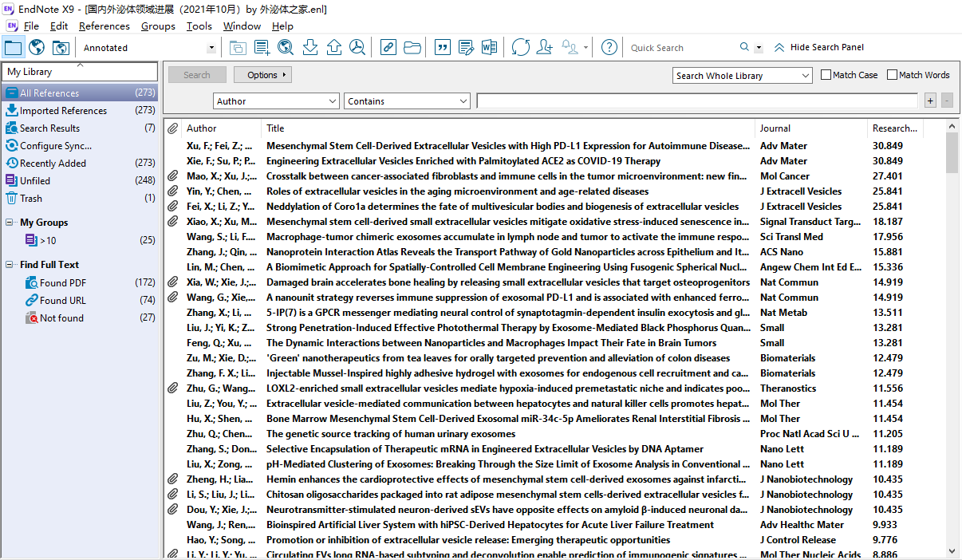Select the Unfiled group

click(80, 181)
